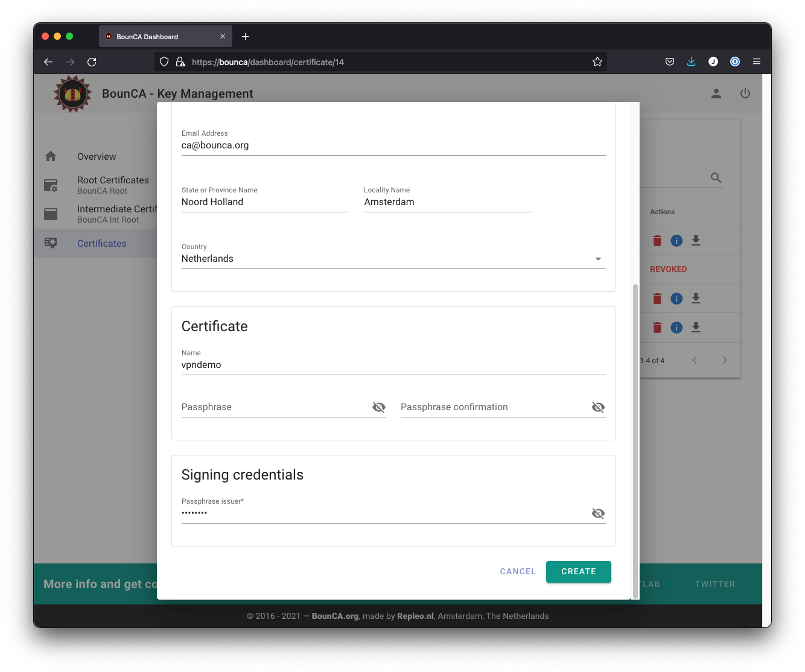Viewport: 805px width, 672px height.
Task: Click the Certificates badge icon in sidebar
Action: pyautogui.click(x=51, y=242)
